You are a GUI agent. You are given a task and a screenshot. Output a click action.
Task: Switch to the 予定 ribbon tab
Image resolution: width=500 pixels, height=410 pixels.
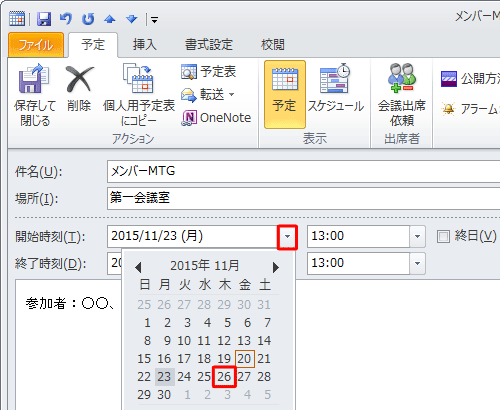(93, 45)
